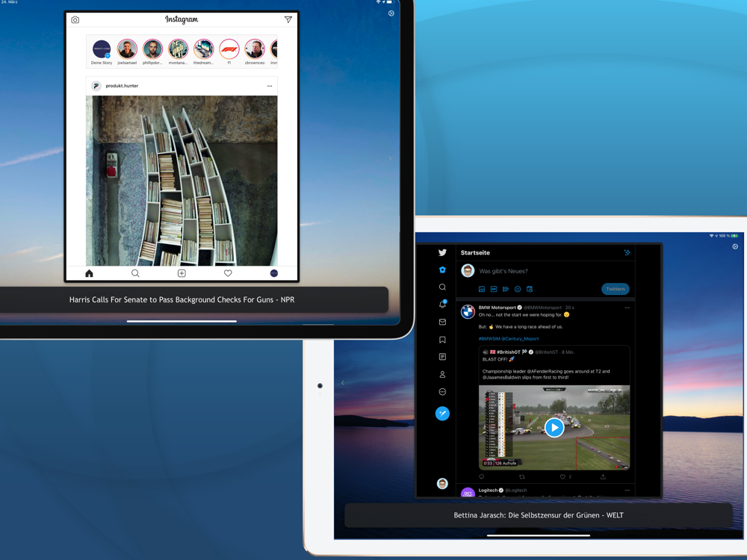Click settings circle icon on the top iPad
747x560 pixels.
click(x=391, y=13)
